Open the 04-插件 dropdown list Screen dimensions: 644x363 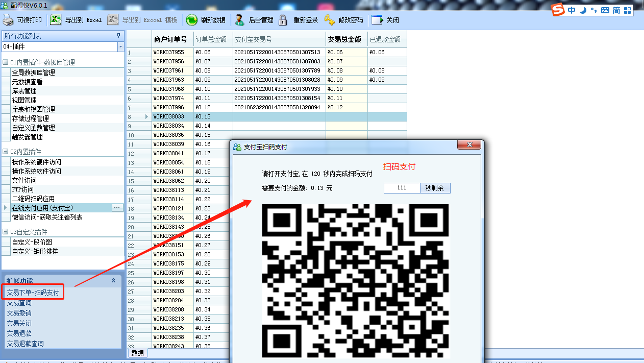(120, 46)
